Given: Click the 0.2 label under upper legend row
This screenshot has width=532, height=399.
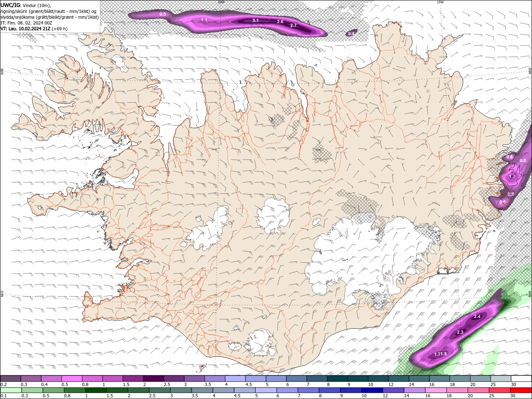Looking at the screenshot, I should (x=4, y=384).
